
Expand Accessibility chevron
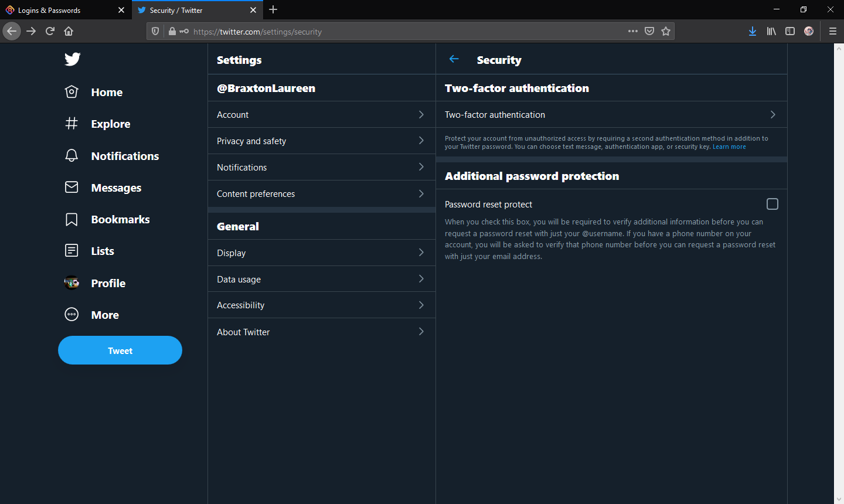[x=421, y=305]
